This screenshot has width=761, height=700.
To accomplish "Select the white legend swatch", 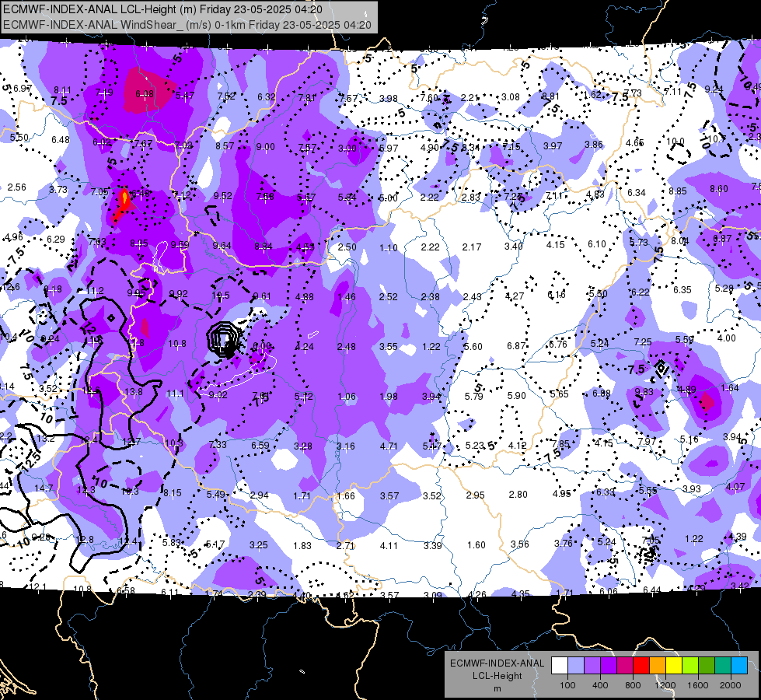I will point(560,666).
